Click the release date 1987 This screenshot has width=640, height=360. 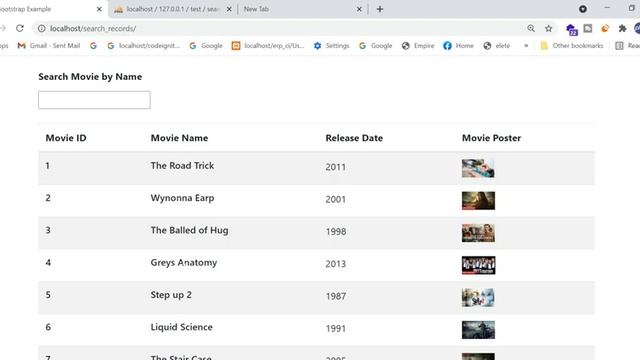(336, 296)
